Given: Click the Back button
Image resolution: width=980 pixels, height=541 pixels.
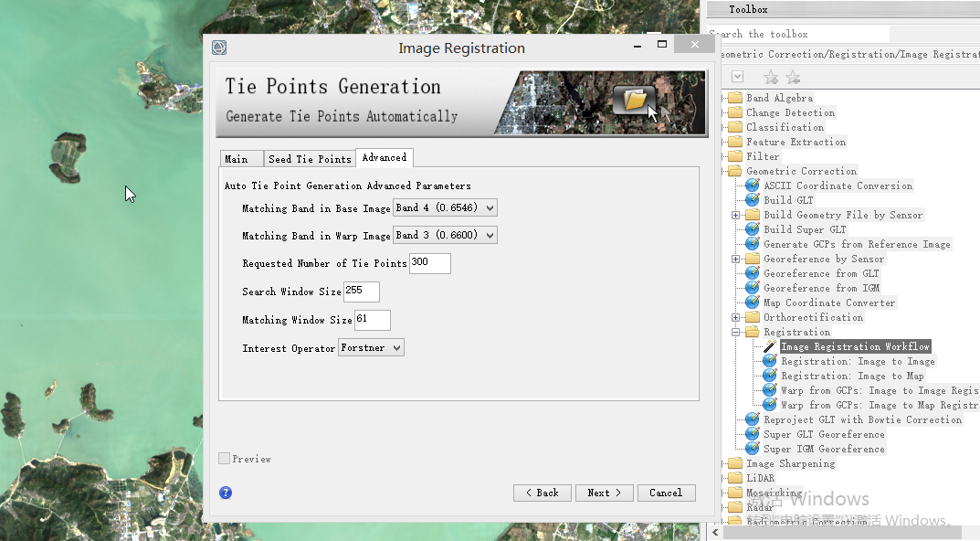Looking at the screenshot, I should [542, 493].
